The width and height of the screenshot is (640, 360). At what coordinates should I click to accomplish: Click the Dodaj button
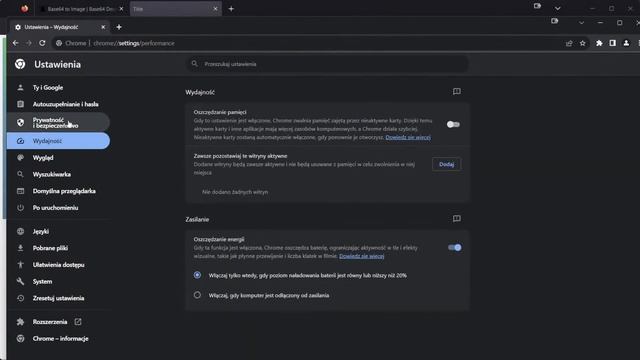coord(447,164)
